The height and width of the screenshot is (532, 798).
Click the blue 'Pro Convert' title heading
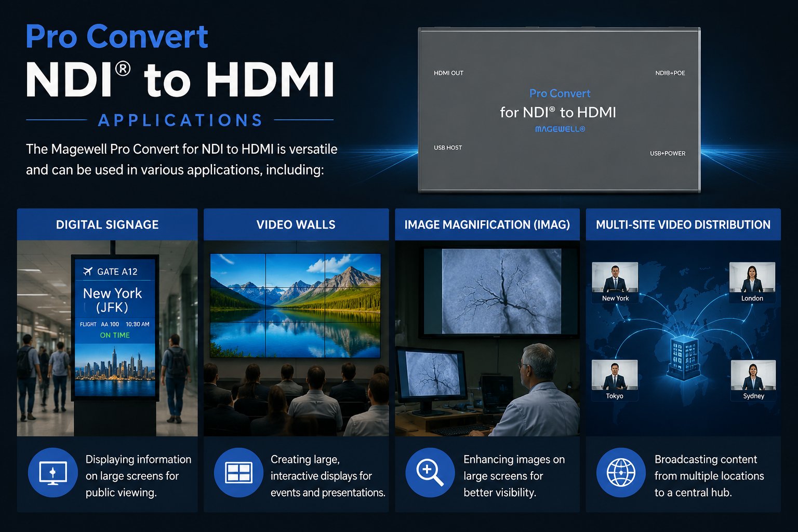117,37
